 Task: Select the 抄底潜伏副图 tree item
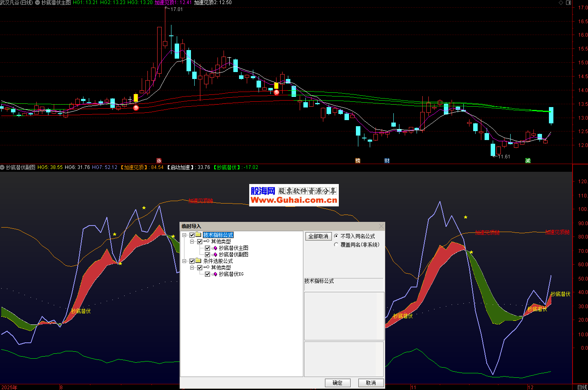point(233,255)
